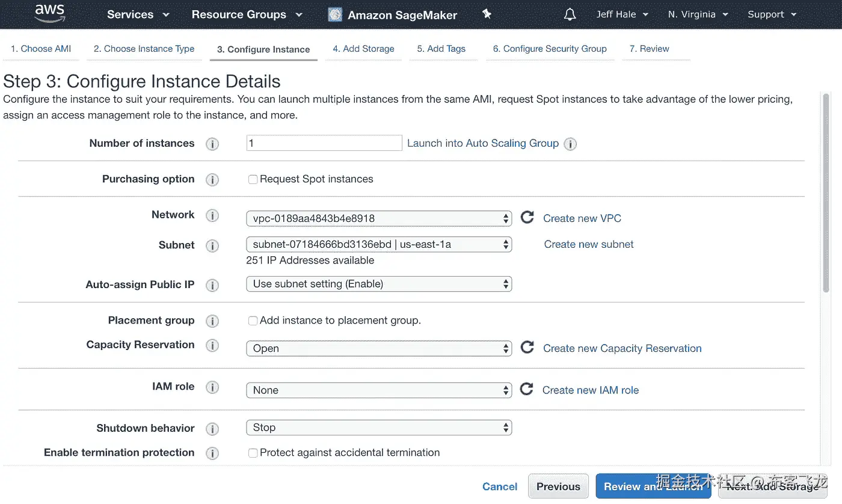Click the AWS logo icon

[x=49, y=13]
